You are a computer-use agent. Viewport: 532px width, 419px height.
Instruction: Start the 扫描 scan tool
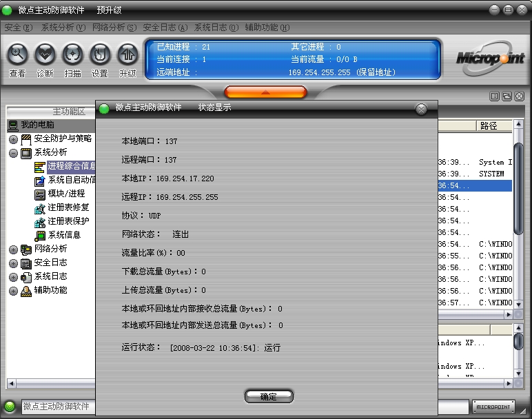click(72, 54)
